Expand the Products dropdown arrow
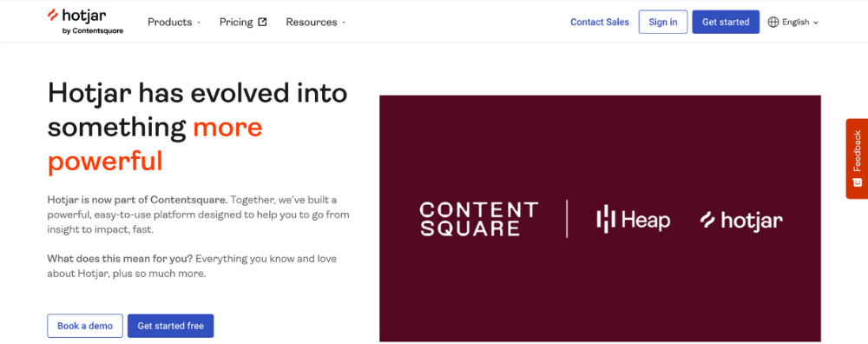 pyautogui.click(x=200, y=23)
